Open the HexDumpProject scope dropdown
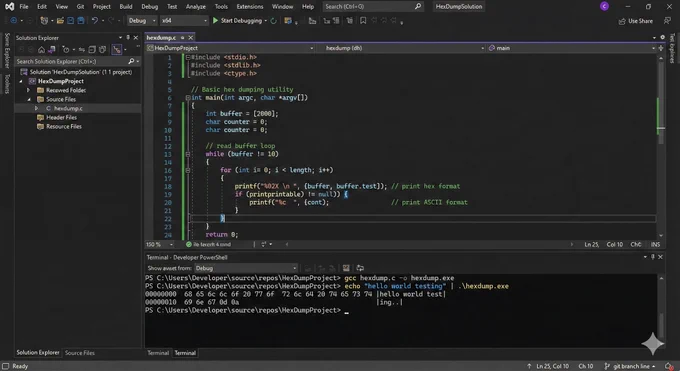 [x=230, y=48]
